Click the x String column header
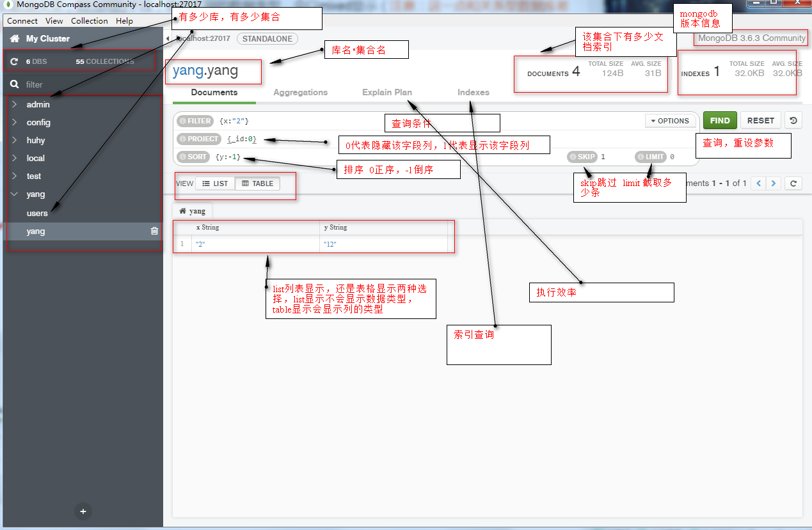 click(255, 228)
